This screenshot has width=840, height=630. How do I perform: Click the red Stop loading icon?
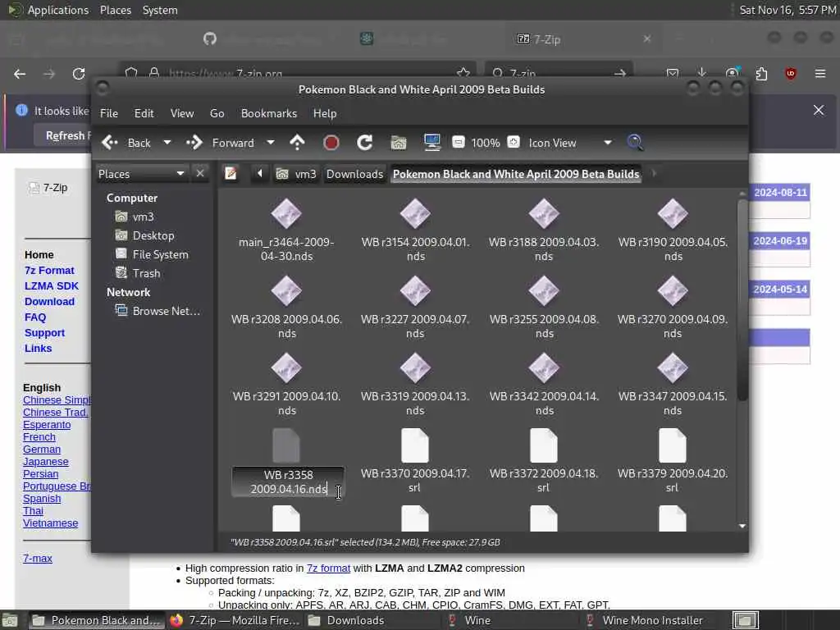tap(331, 143)
